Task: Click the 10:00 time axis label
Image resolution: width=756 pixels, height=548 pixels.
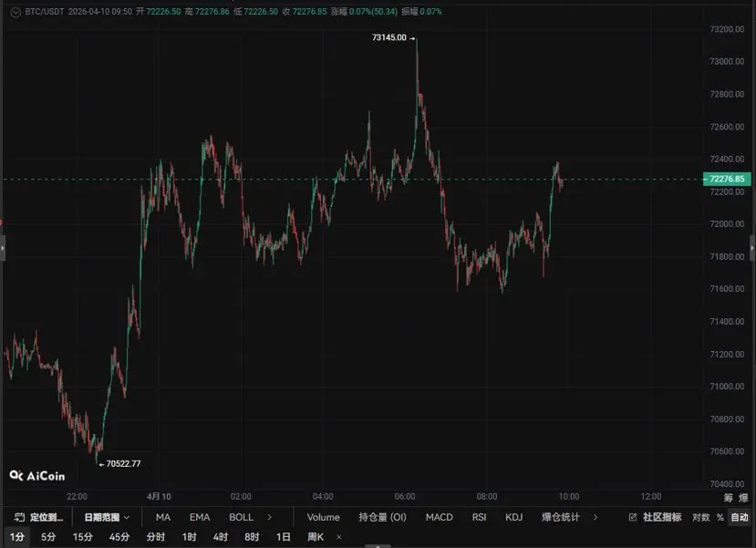Action: coord(569,496)
